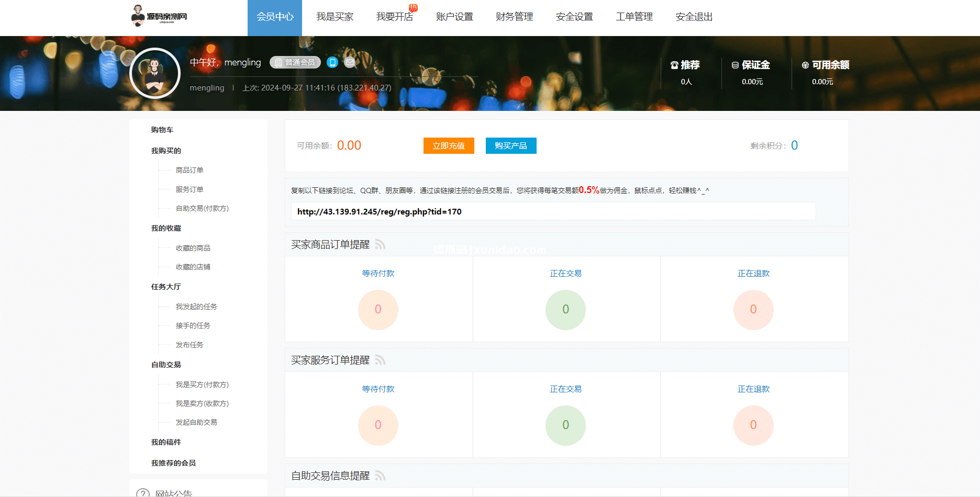Click the question icon next to 网站公告
Viewport: 980px width, 497px height.
click(x=142, y=492)
